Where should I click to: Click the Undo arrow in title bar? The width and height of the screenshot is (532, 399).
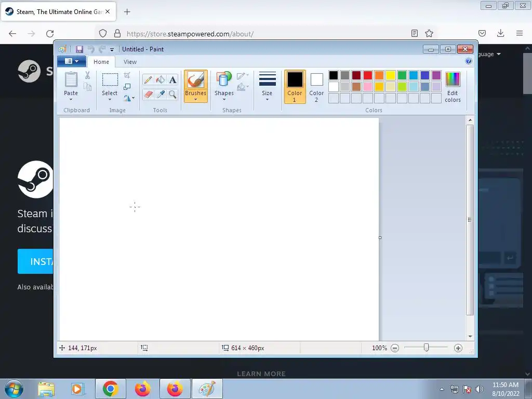[91, 49]
